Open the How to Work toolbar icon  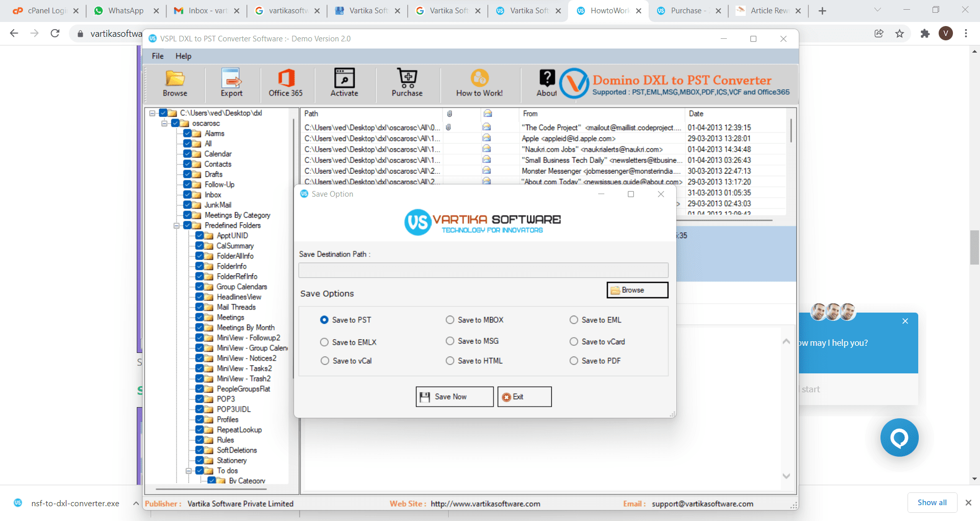click(479, 78)
